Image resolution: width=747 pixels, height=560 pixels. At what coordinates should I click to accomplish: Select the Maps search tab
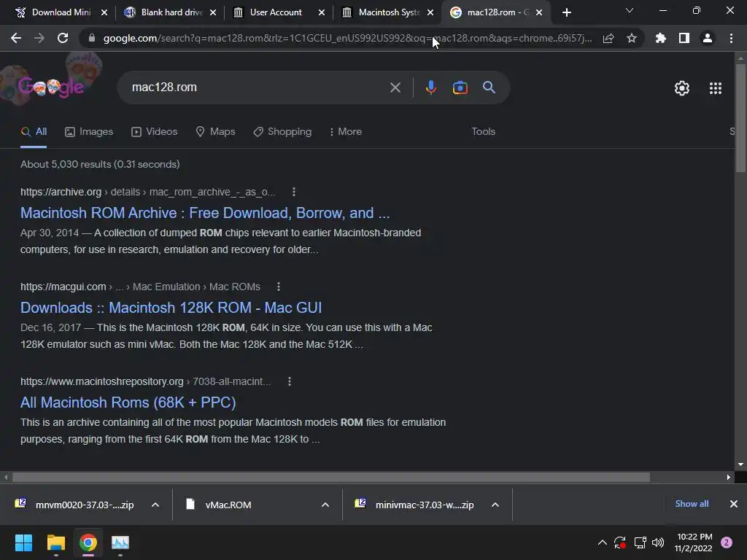click(215, 132)
